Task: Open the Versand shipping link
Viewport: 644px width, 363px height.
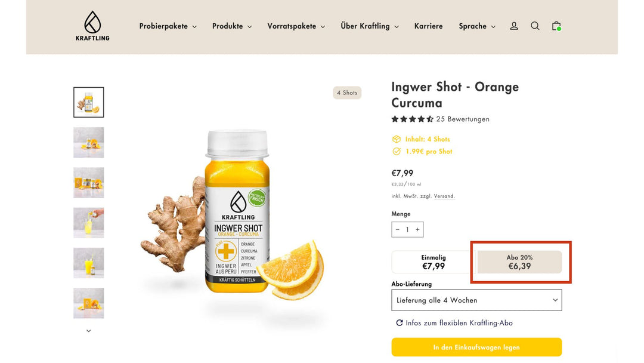Action: (x=444, y=196)
